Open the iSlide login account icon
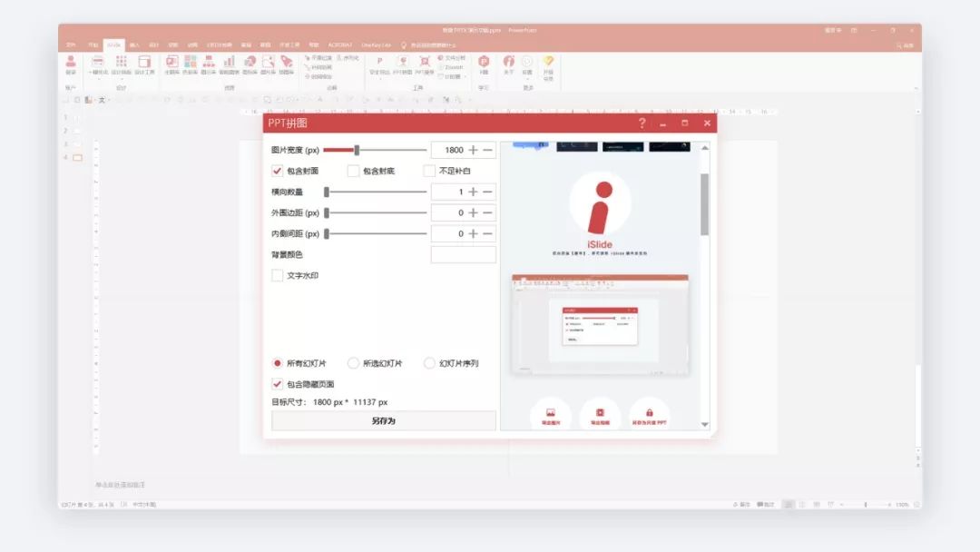 click(x=71, y=64)
